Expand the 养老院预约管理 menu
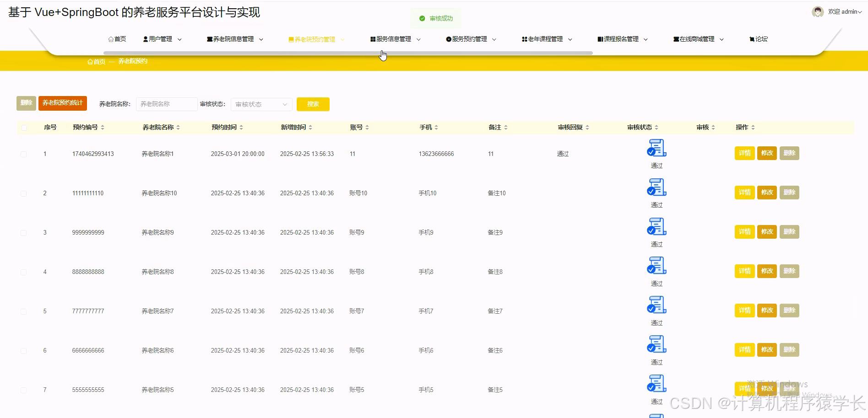The height and width of the screenshot is (418, 868). coord(316,39)
